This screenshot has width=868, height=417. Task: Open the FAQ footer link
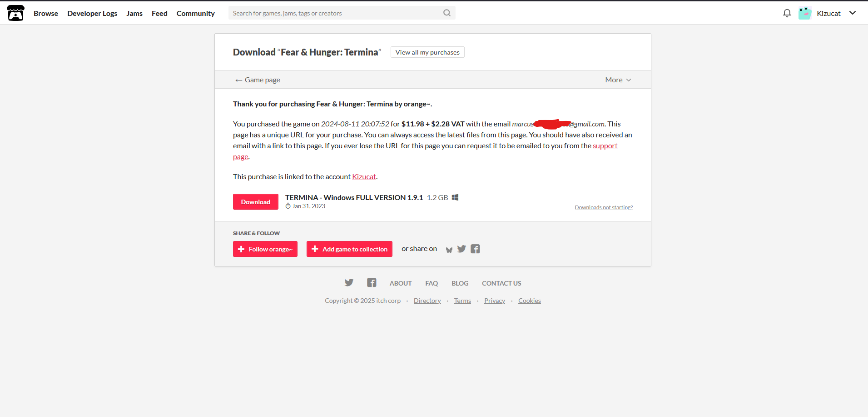pyautogui.click(x=432, y=283)
